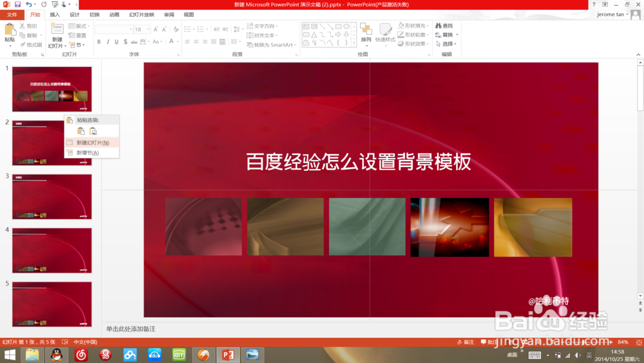Open the Shape Fill (形状填充) dropdown
The image size is (644, 363).
click(x=413, y=26)
